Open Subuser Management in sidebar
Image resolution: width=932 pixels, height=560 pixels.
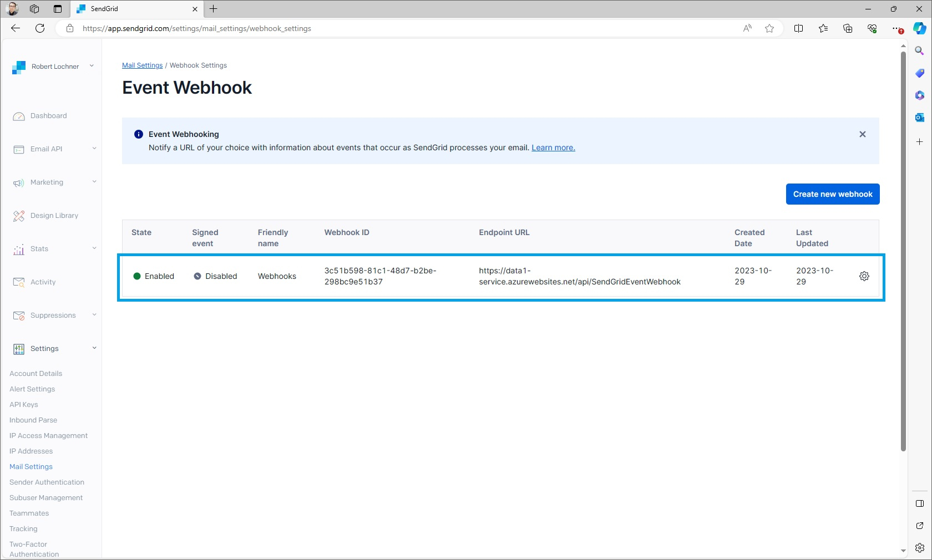[46, 498]
